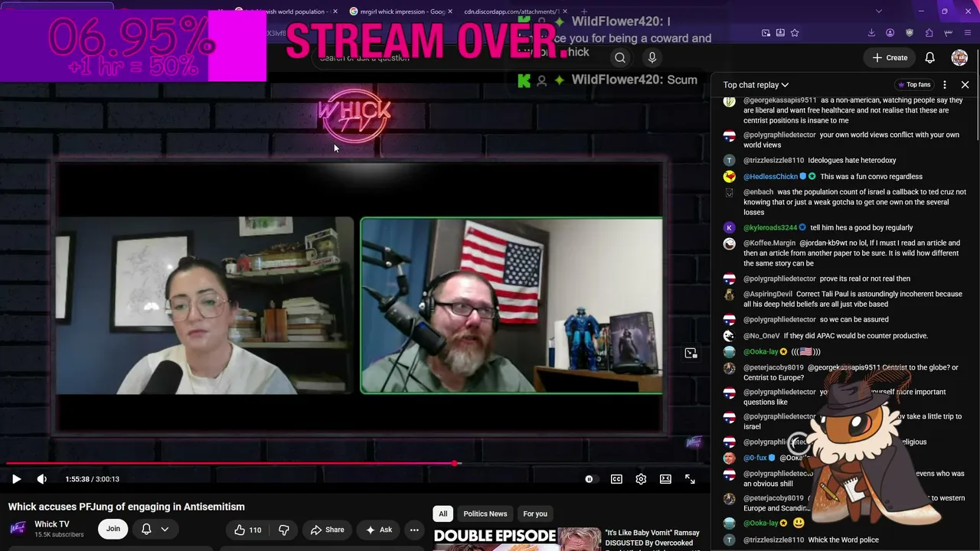Open the Ask AI assistant button
Image resolution: width=980 pixels, height=551 pixels.
point(379,530)
